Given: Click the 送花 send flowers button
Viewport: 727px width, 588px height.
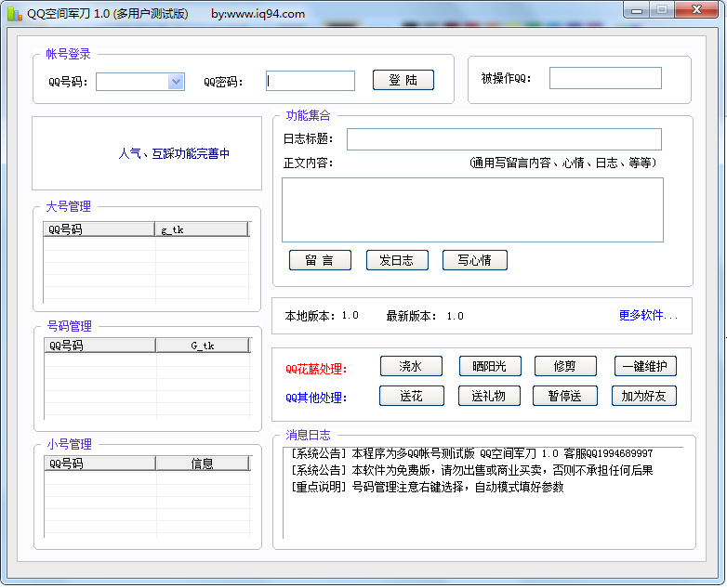Looking at the screenshot, I should (x=411, y=397).
